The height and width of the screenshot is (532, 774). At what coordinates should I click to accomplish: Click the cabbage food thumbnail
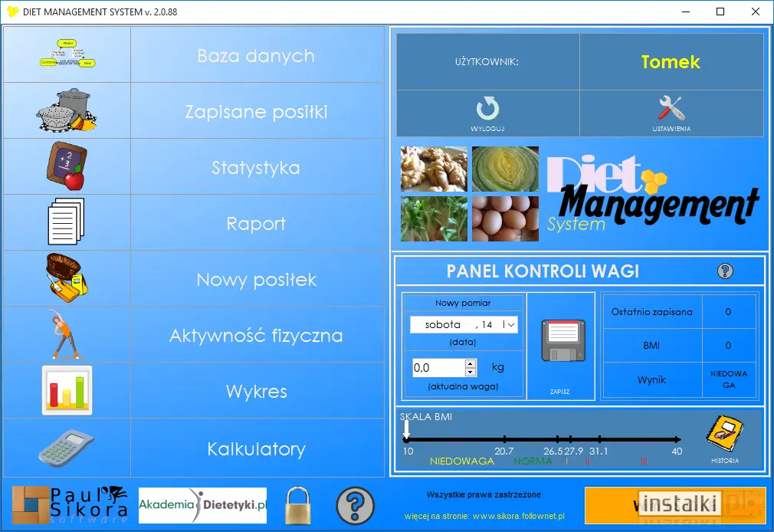[x=506, y=169]
